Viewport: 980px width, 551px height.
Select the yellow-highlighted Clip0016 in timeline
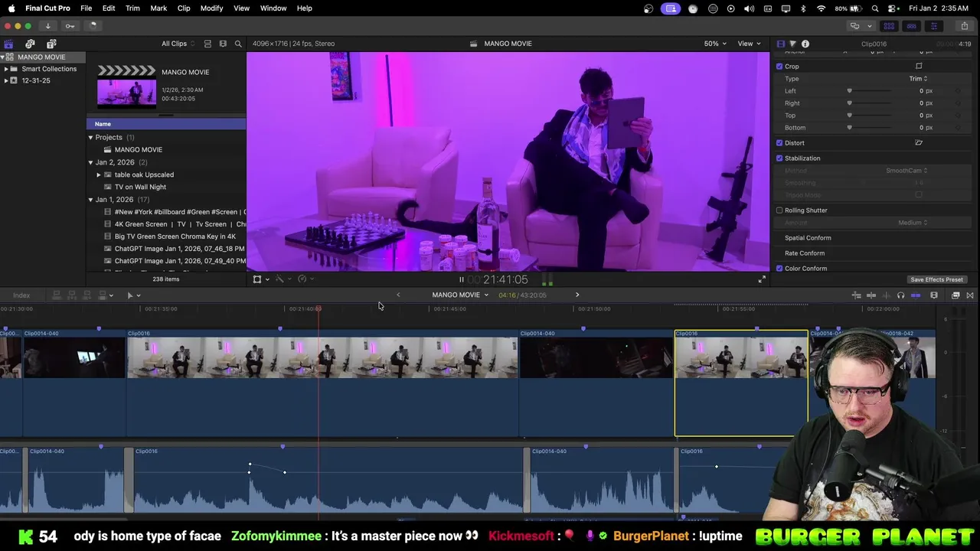click(x=740, y=383)
